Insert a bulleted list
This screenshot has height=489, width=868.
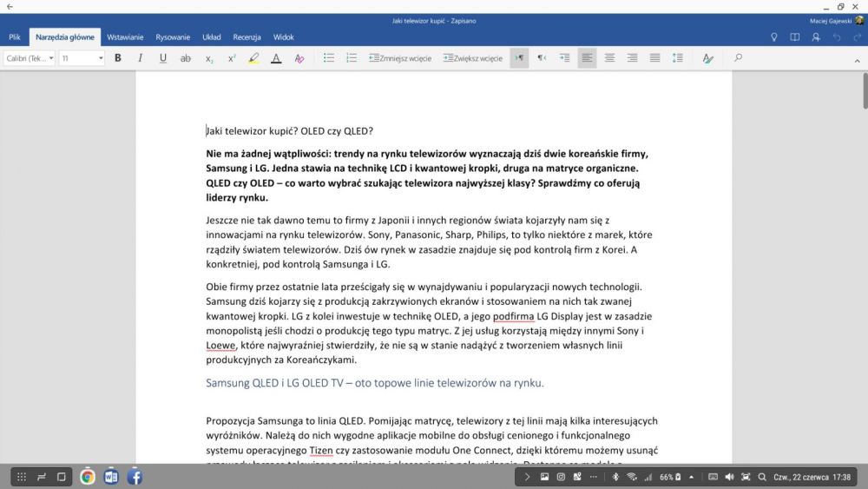(x=329, y=57)
